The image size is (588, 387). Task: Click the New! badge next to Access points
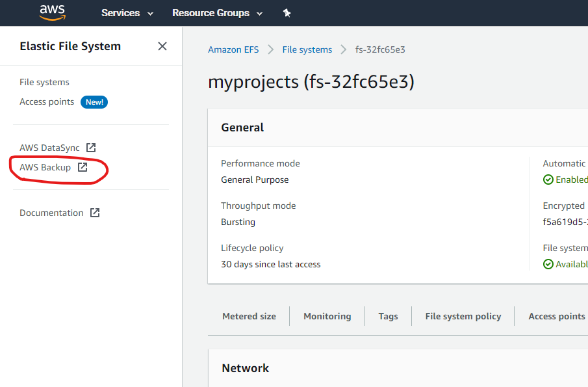(x=94, y=102)
